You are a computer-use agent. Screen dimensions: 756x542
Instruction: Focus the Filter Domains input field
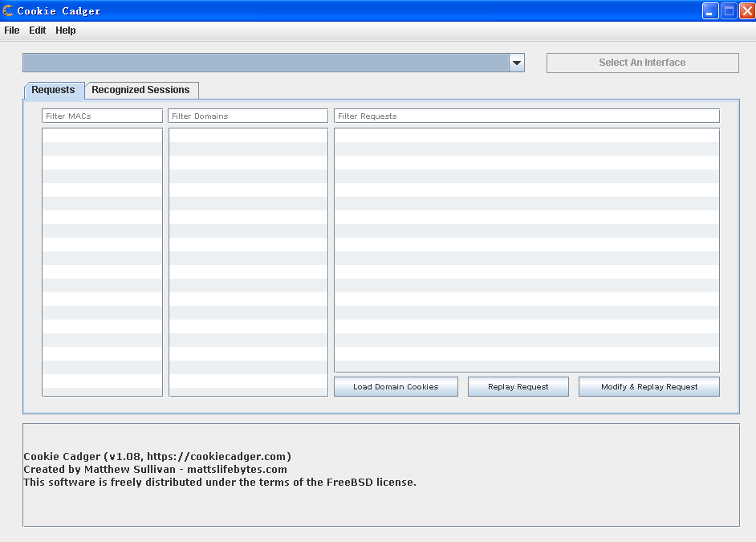248,116
